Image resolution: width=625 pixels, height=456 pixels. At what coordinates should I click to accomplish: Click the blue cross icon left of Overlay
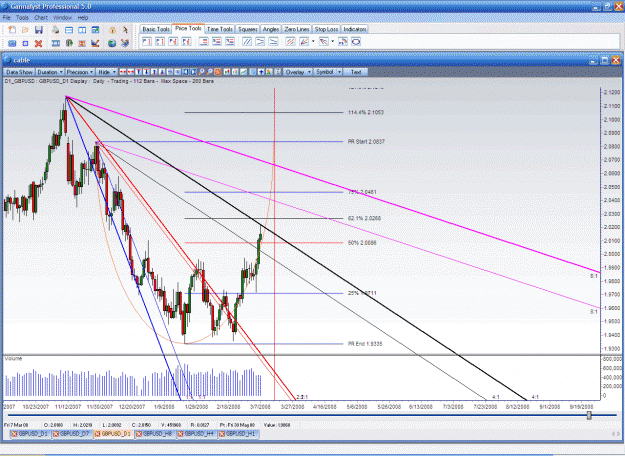click(x=261, y=72)
